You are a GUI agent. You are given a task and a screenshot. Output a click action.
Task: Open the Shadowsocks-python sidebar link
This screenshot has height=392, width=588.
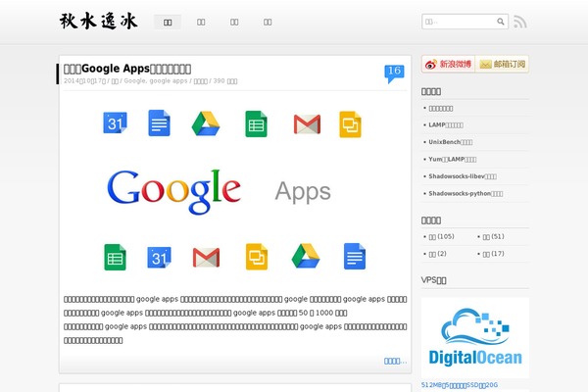(465, 194)
